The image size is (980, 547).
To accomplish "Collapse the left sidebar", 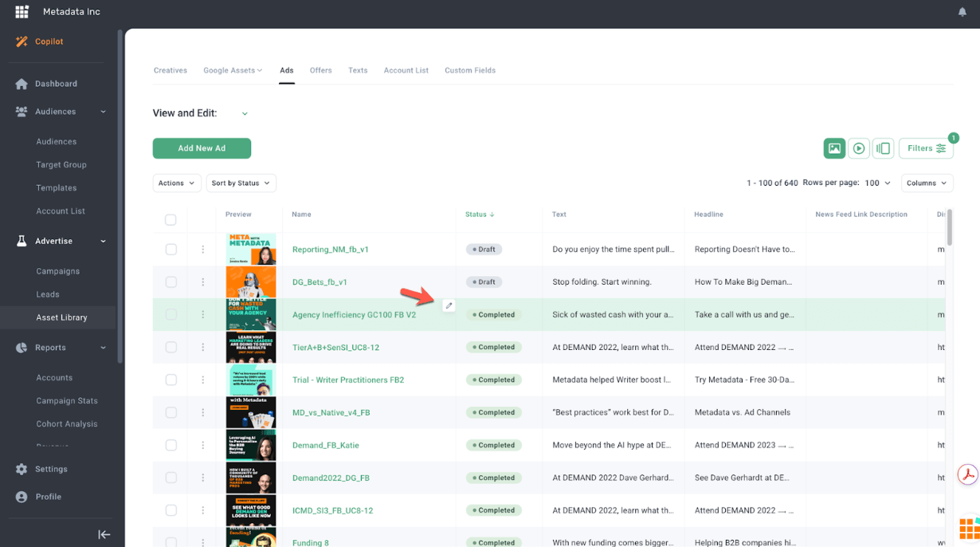I will coord(104,534).
